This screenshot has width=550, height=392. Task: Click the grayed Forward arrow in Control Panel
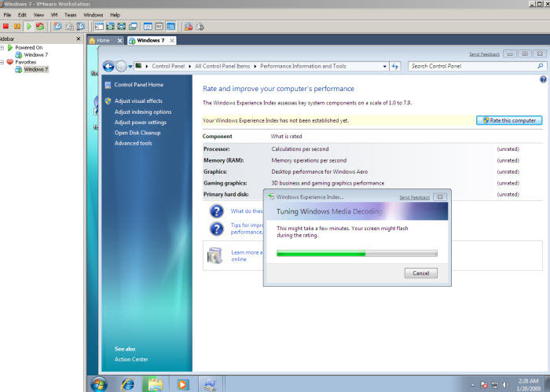pyautogui.click(x=121, y=66)
